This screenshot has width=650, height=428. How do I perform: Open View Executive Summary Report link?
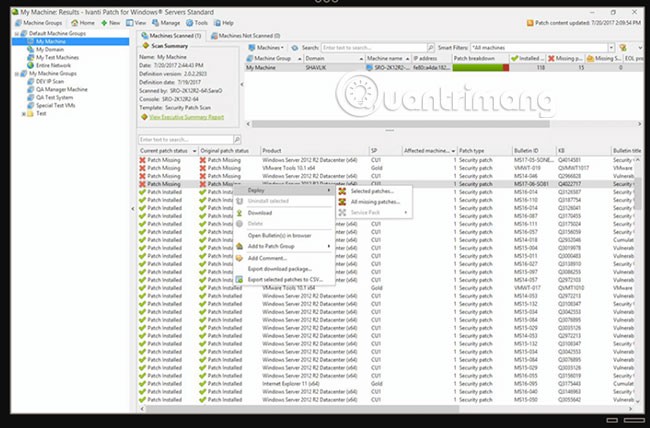pyautogui.click(x=187, y=117)
